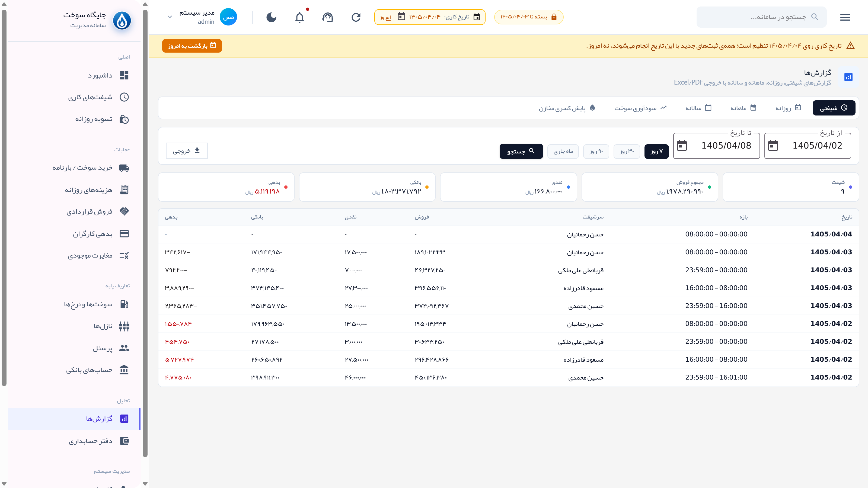Screen dimensions: 868x488
Task: Click the گزارش‌ها page header chart icon
Action: 848,77
